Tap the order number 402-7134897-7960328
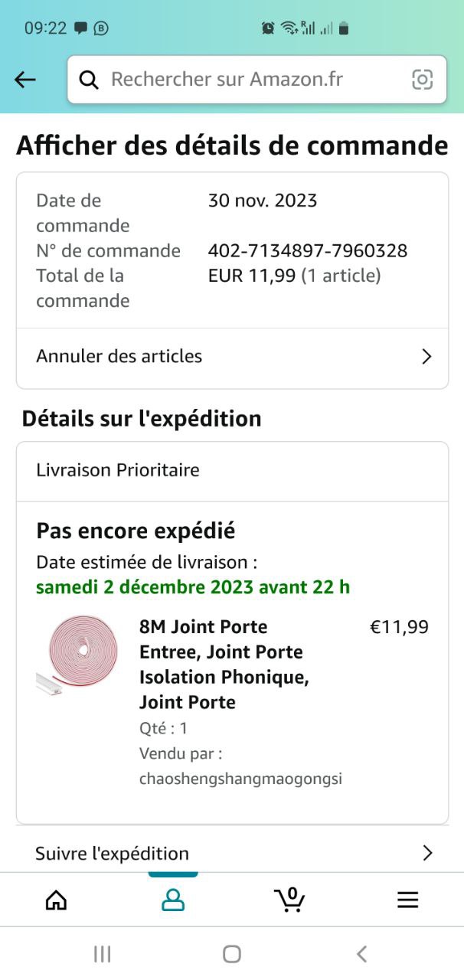The height and width of the screenshot is (980, 464). (x=308, y=250)
